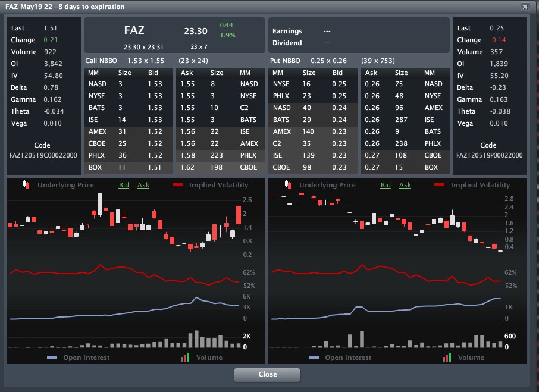Screen dimensions: 539x392
Task: Click the blue Open Interest marker in put chart
Action: 314,357
